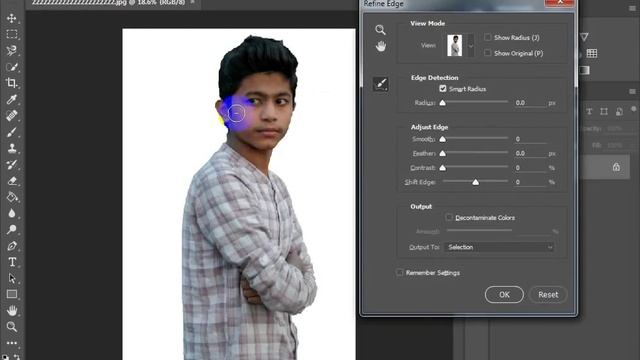This screenshot has width=640, height=360.
Task: Open the Output To dropdown
Action: click(x=499, y=247)
